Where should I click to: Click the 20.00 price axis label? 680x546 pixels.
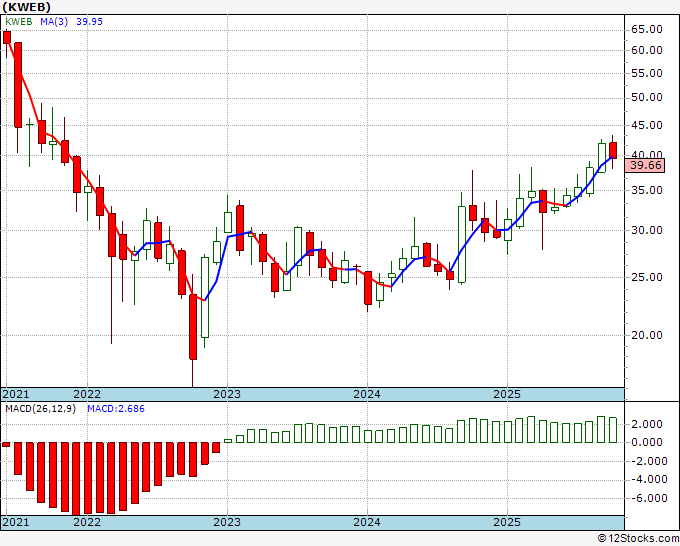point(647,335)
